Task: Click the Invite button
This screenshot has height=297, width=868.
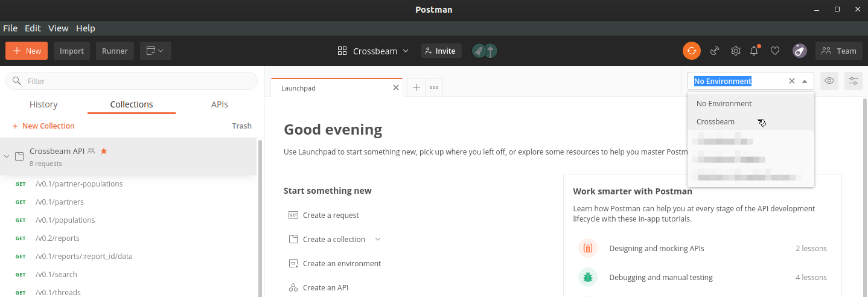Action: [x=441, y=51]
